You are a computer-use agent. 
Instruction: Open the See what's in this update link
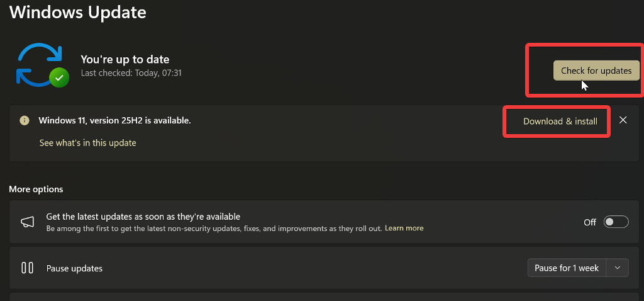[87, 143]
